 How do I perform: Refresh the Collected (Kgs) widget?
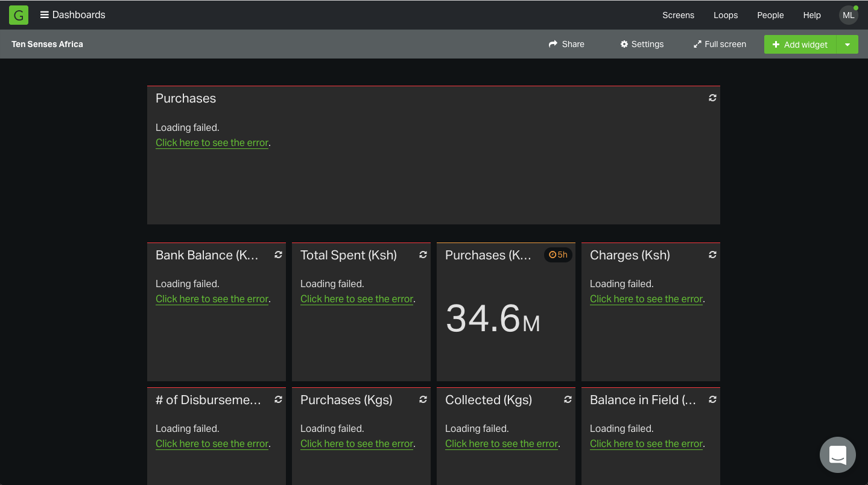(568, 399)
